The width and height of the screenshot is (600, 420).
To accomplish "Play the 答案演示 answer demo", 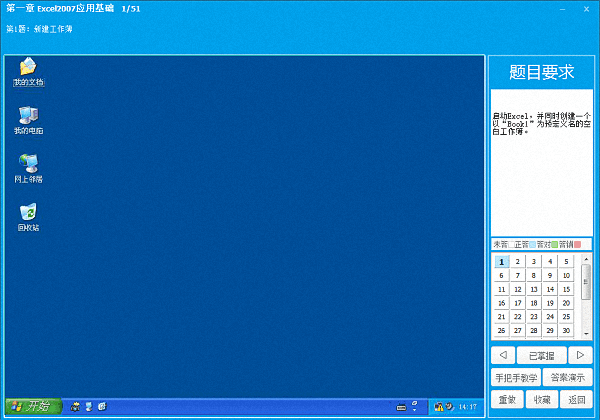I will pos(567,378).
